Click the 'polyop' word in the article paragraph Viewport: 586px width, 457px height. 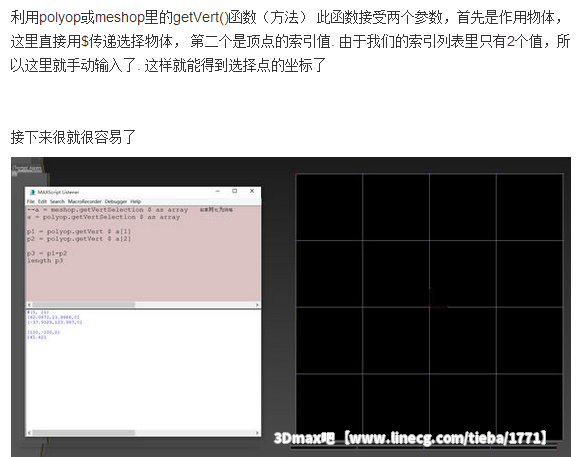coord(60,18)
